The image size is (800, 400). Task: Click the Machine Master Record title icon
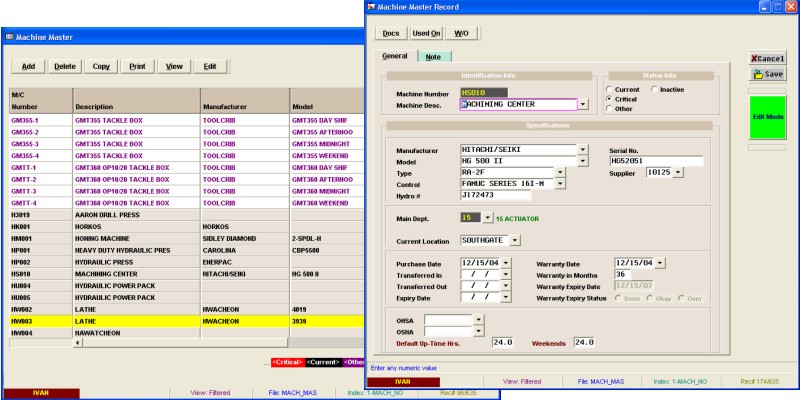pyautogui.click(x=372, y=7)
